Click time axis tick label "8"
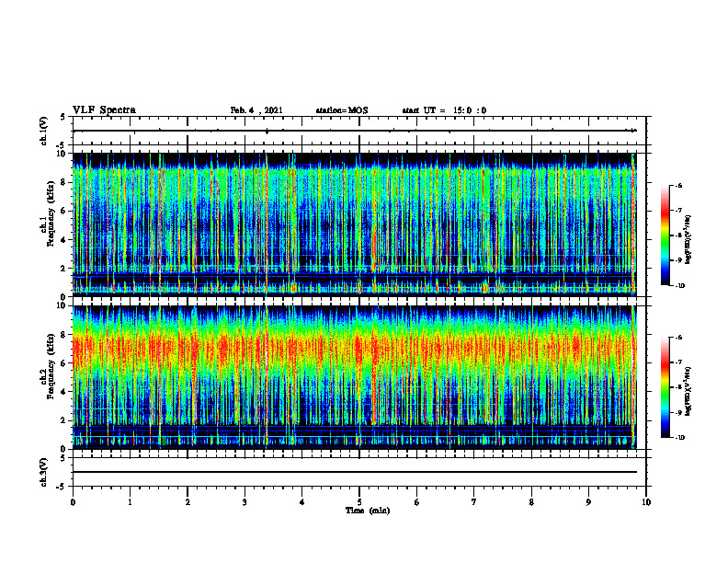 (x=531, y=502)
